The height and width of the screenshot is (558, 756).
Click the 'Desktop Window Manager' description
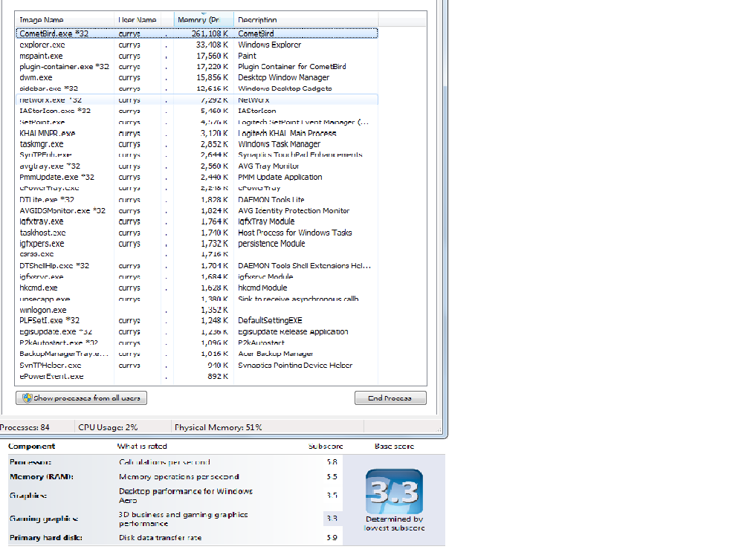[x=283, y=77]
